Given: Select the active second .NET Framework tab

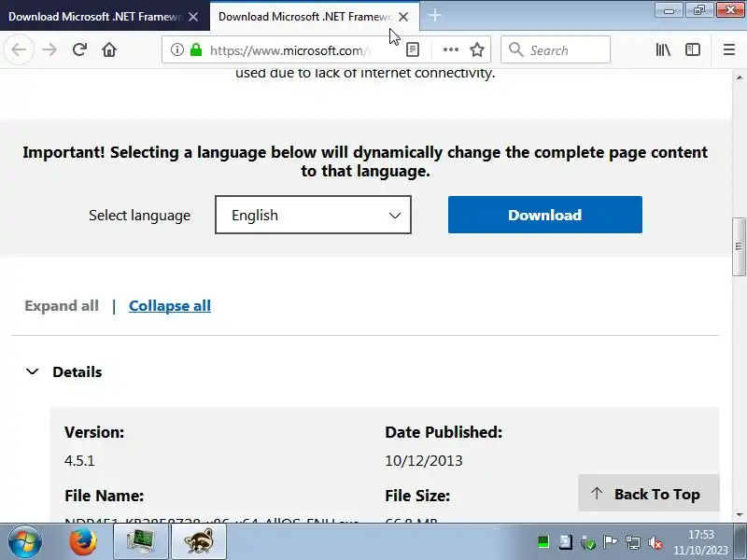Looking at the screenshot, I should coord(305,17).
